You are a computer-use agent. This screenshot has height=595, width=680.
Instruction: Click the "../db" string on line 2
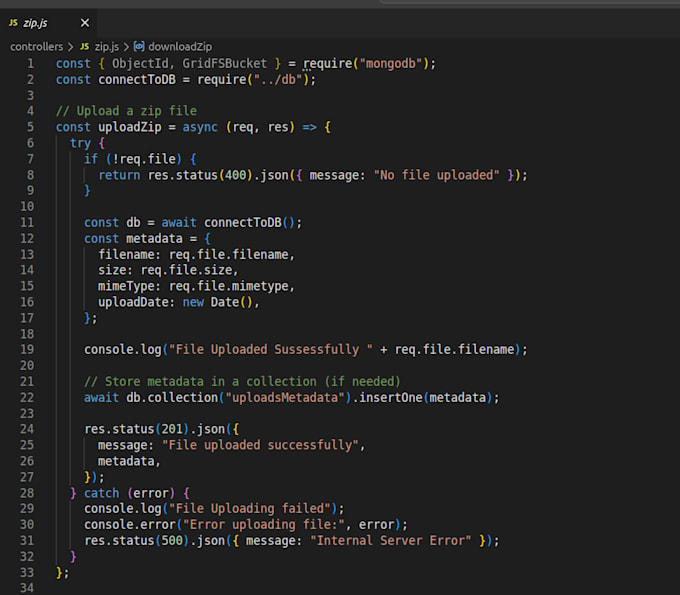pyautogui.click(x=278, y=80)
